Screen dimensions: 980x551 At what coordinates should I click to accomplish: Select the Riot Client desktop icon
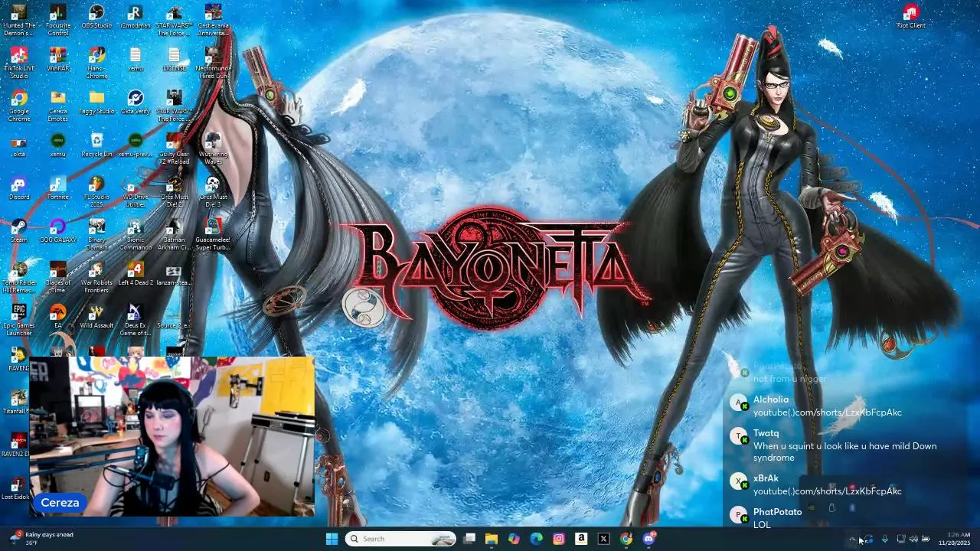[x=911, y=18]
